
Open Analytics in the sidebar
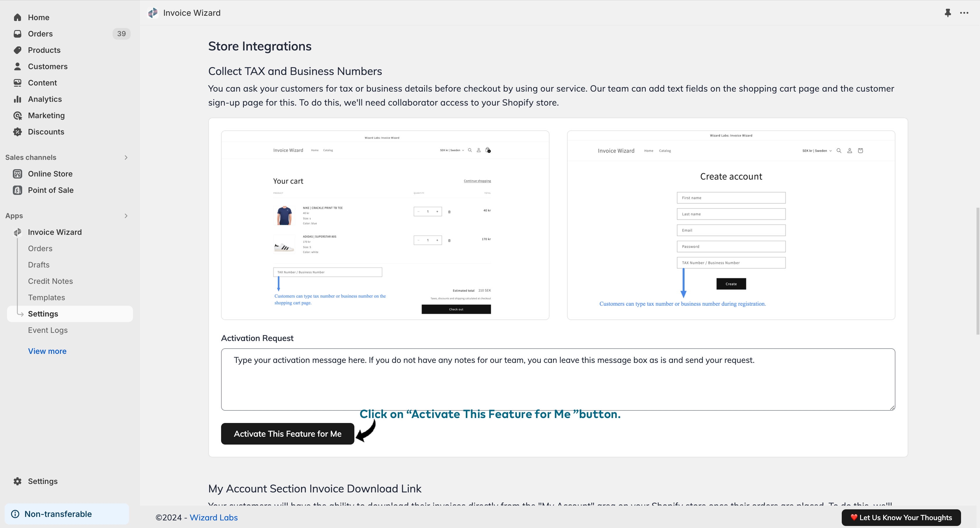pos(45,99)
